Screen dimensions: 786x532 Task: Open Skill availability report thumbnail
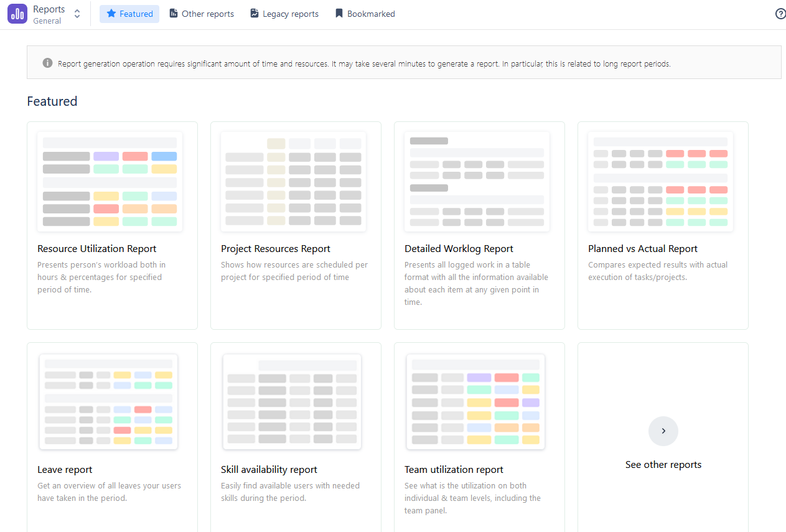point(292,402)
